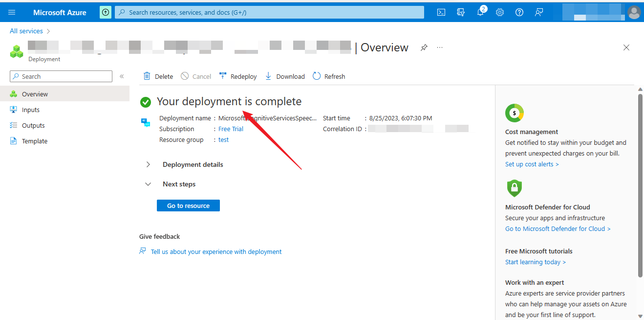
Task: Open the Free Trial subscription link
Action: (x=231, y=129)
